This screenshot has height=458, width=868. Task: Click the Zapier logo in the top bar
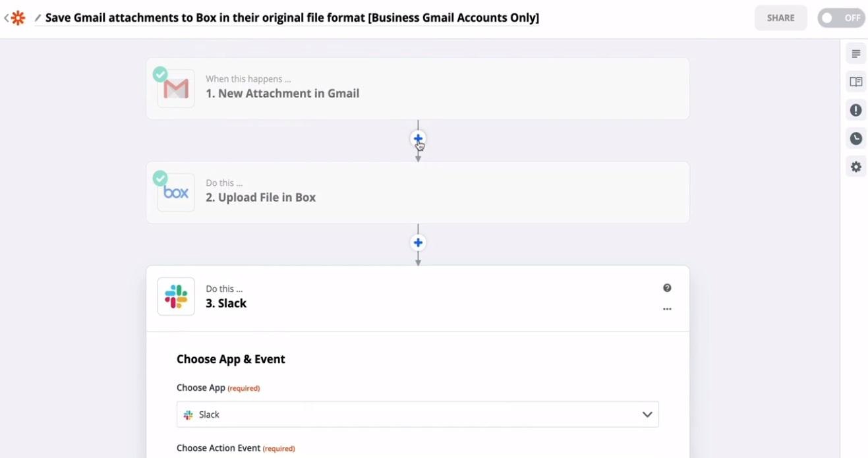(18, 17)
